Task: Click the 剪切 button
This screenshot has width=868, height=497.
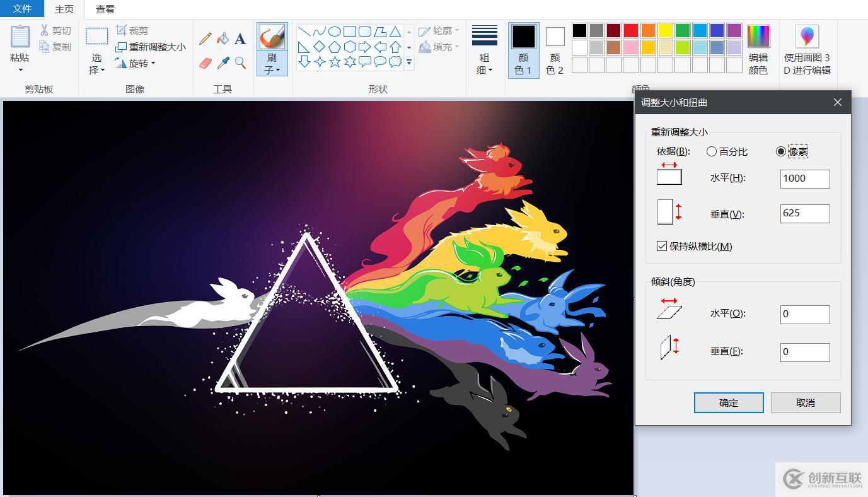Action: 55,30
